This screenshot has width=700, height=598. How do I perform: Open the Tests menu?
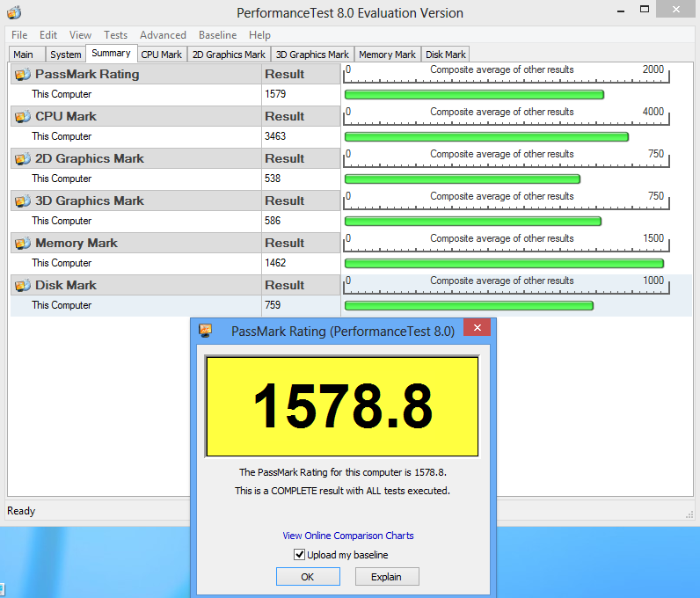[x=115, y=35]
